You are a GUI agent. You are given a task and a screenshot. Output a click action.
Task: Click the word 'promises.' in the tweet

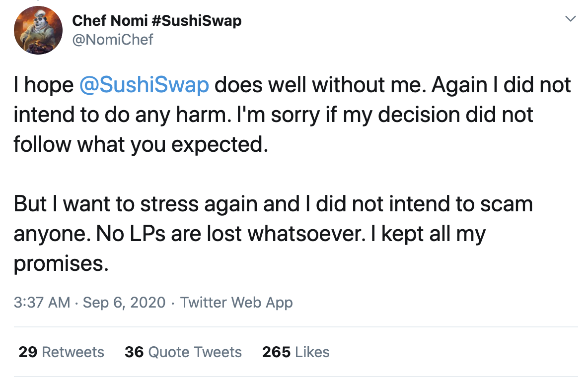[x=61, y=264]
